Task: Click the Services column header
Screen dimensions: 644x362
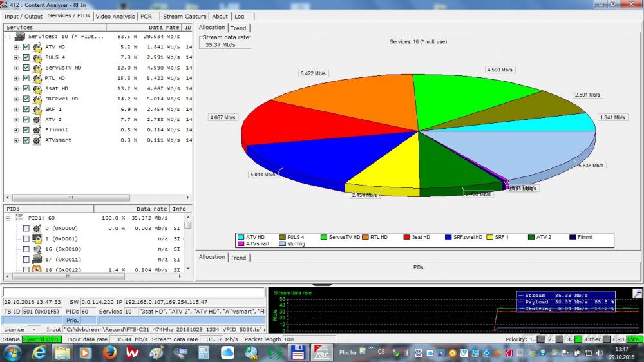Action: tap(55, 28)
